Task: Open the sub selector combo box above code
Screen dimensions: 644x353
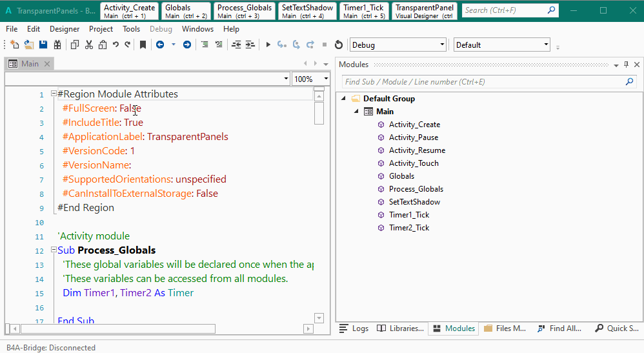Action: [147, 79]
